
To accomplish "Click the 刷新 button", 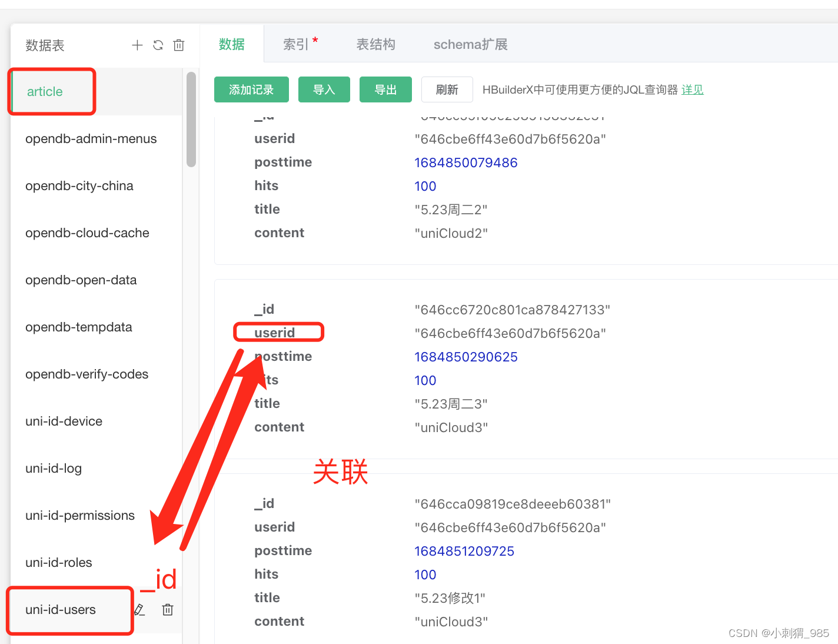I will tap(447, 89).
